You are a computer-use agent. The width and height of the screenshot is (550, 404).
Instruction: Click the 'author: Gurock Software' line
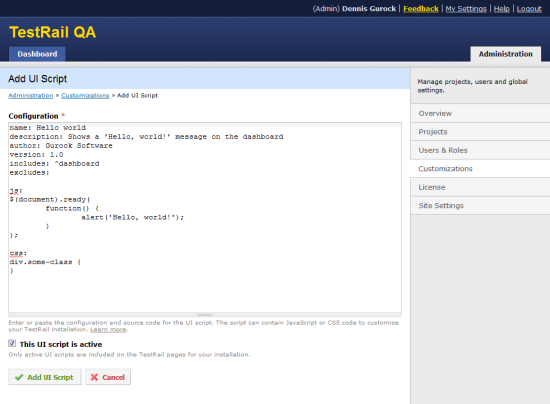click(x=61, y=146)
